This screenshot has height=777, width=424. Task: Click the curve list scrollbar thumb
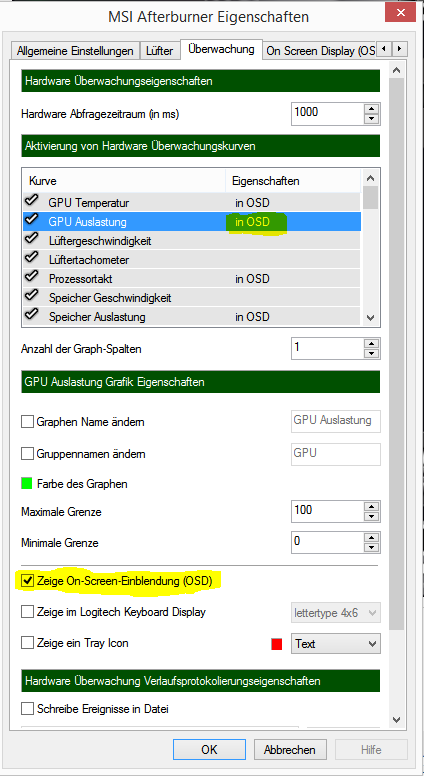tap(370, 197)
